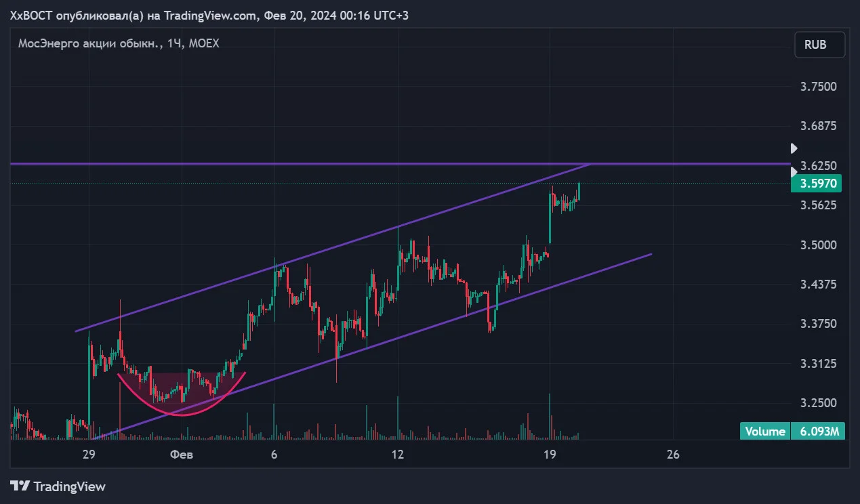Click the TradingView logo icon
This screenshot has height=504, width=860.
coord(20,486)
